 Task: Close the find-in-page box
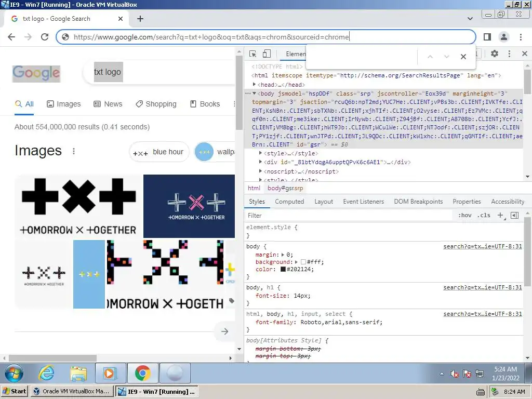tap(463, 57)
